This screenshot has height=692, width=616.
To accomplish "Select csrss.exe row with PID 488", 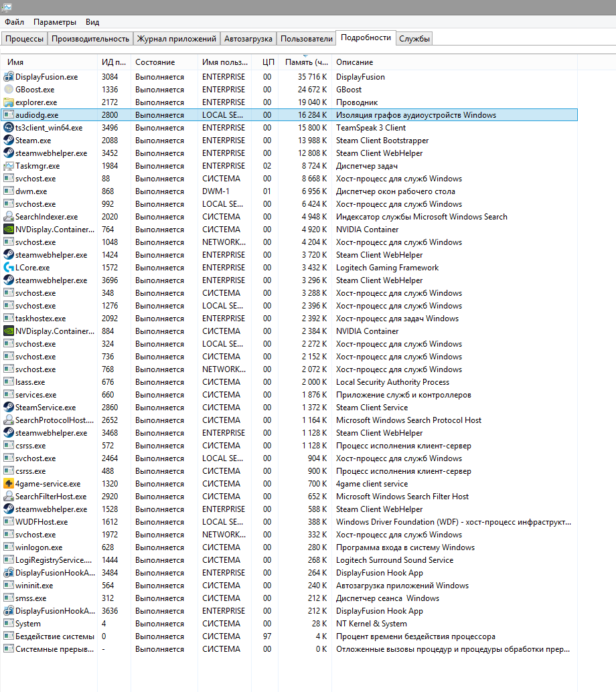I will pos(289,471).
